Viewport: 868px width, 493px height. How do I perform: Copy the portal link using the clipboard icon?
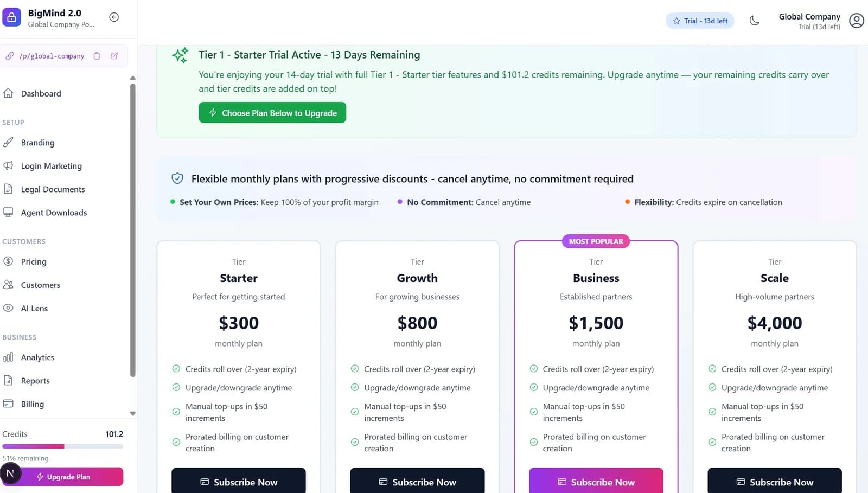97,56
